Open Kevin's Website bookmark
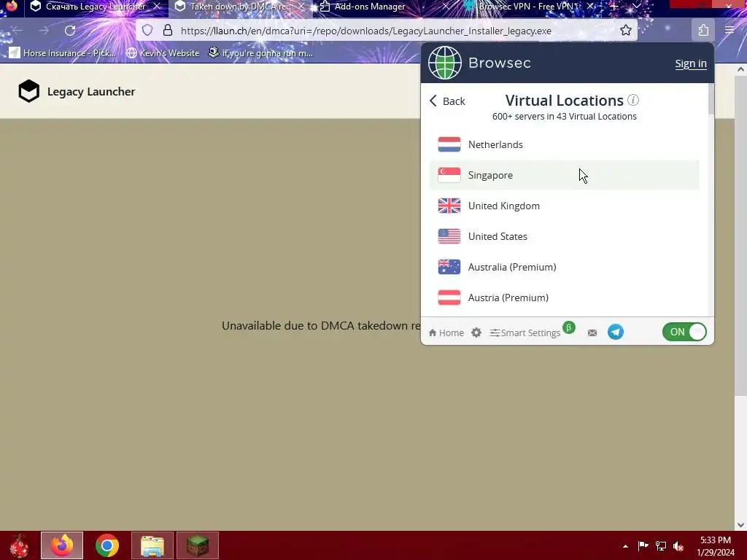The width and height of the screenshot is (747, 560). (163, 52)
